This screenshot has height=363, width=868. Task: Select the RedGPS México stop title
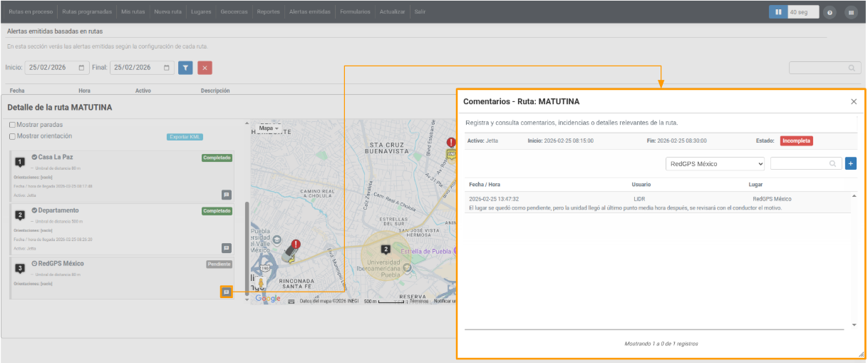(x=61, y=263)
